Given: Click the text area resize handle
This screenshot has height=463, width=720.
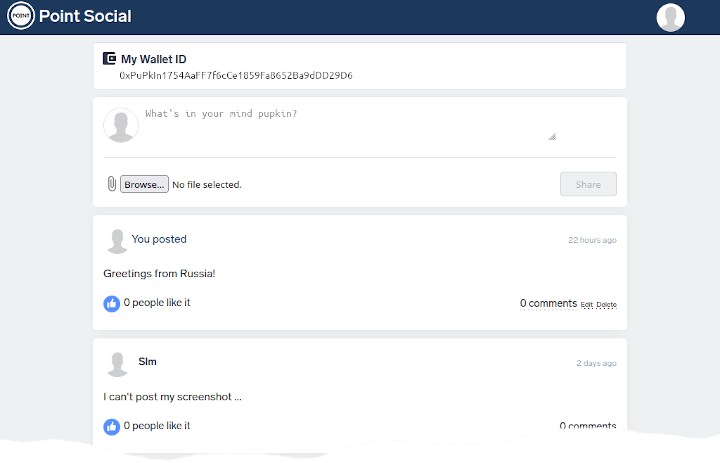Looking at the screenshot, I should [552, 136].
